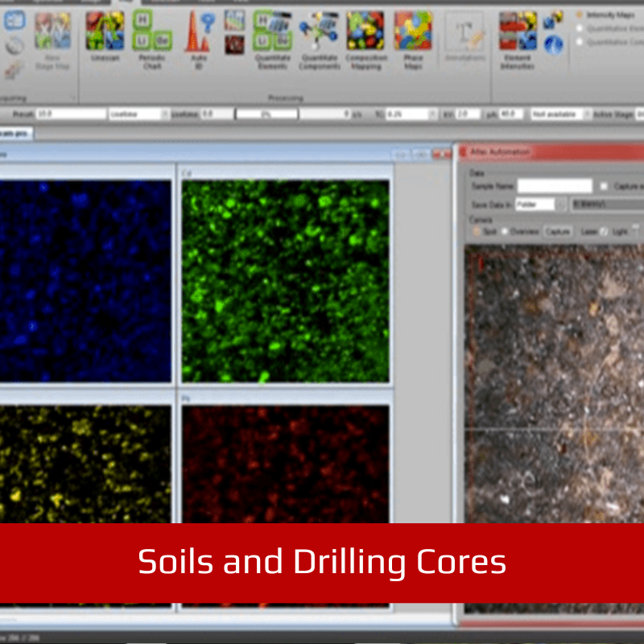Viewport: 644px width, 644px height.
Task: Select the Overview camera radio button
Action: 506,231
